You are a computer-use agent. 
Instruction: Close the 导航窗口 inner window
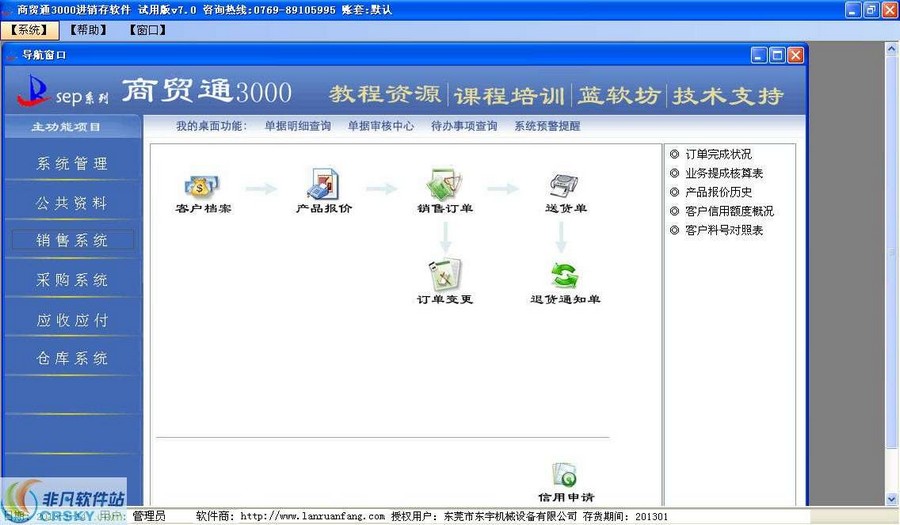795,55
